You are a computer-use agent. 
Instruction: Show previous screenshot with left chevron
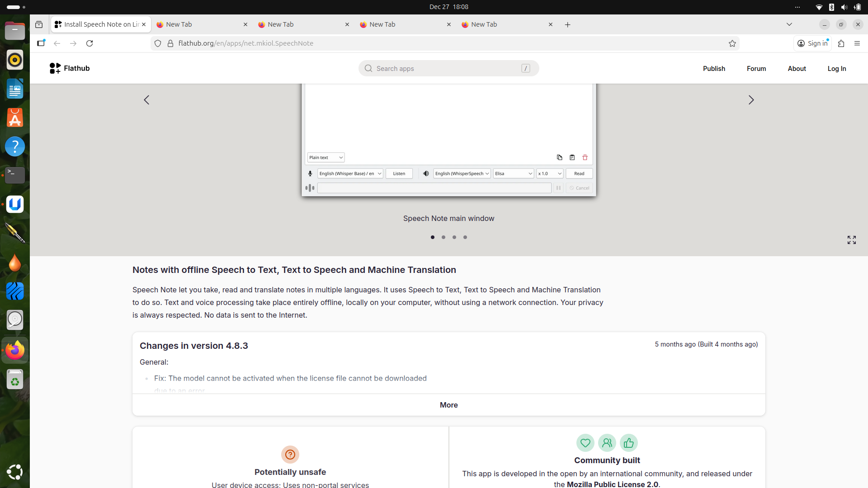click(146, 100)
